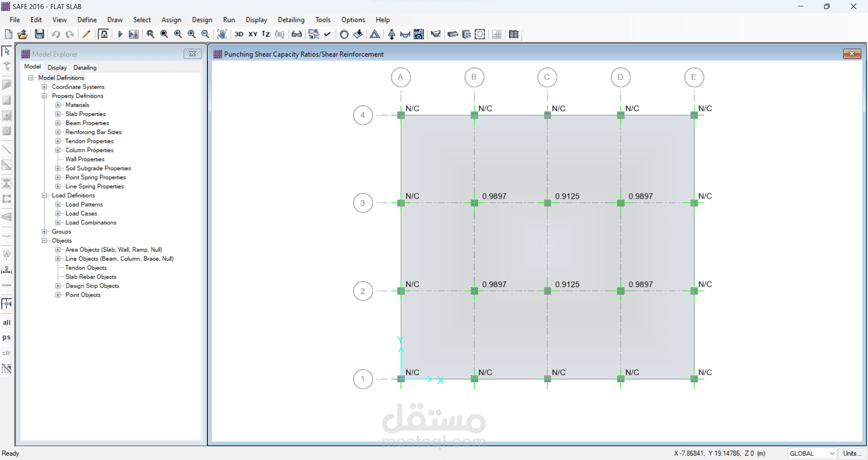The image size is (868, 460).
Task: Click the dimension line tool labeled 2
Action: coord(7,270)
